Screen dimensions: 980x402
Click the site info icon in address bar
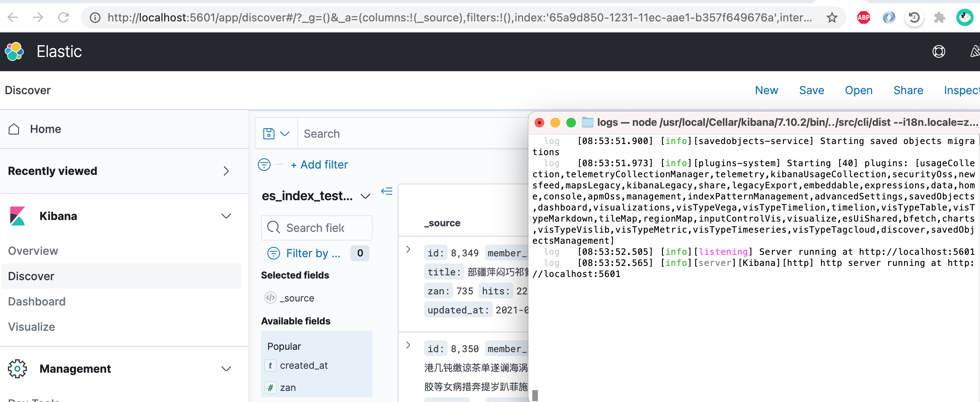[95, 17]
